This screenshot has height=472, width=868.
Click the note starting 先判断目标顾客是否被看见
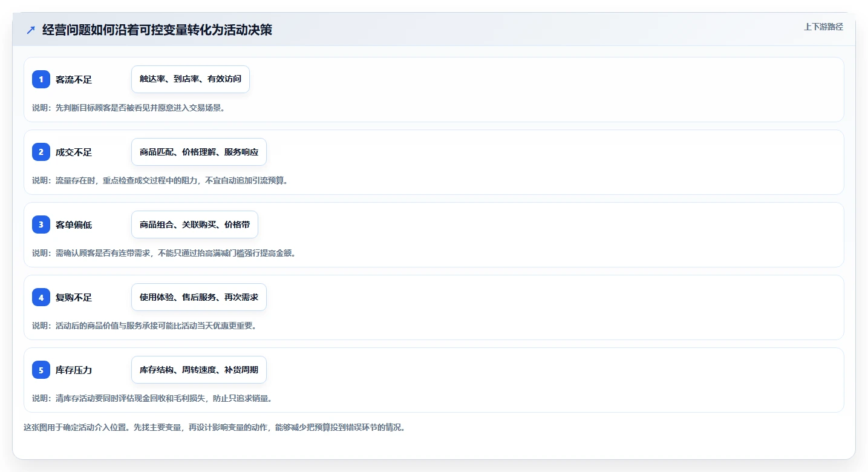pos(129,108)
